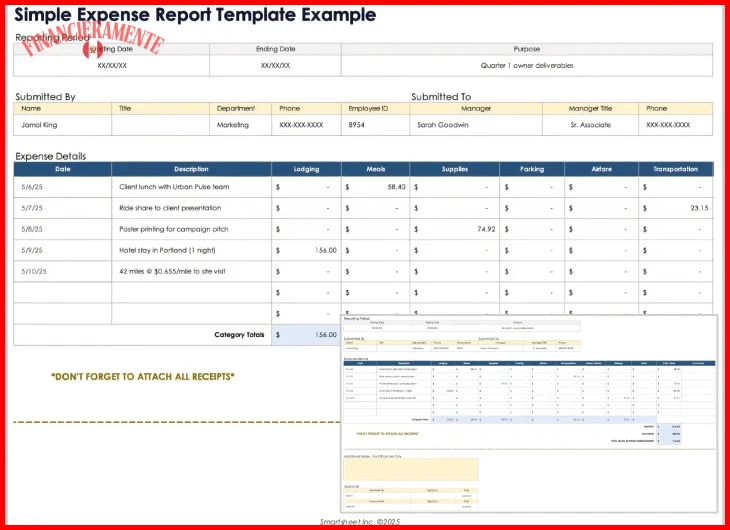Select the 'Sr. Associate' cell
Viewport: 730px width, 530px height.
click(590, 125)
